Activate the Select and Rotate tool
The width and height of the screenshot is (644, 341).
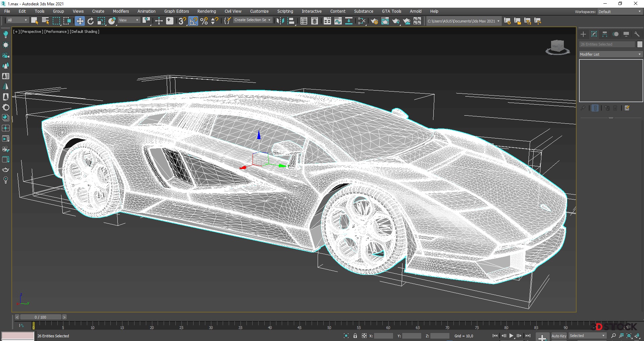click(91, 21)
